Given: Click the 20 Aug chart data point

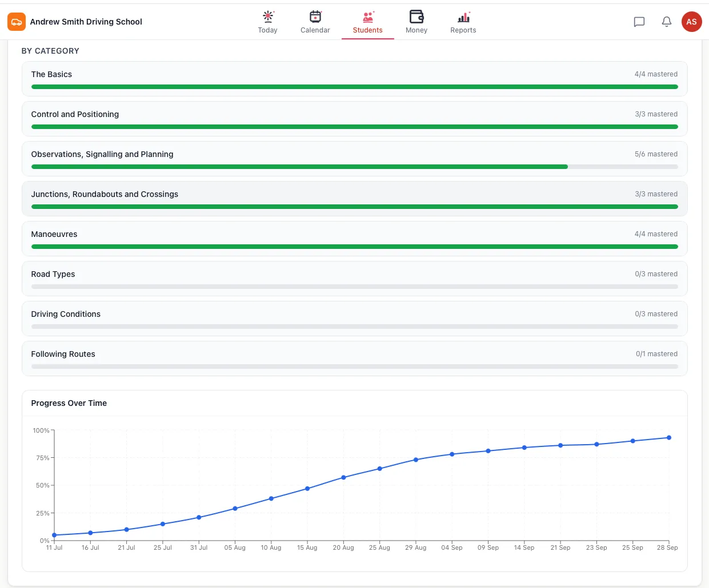Looking at the screenshot, I should point(343,477).
